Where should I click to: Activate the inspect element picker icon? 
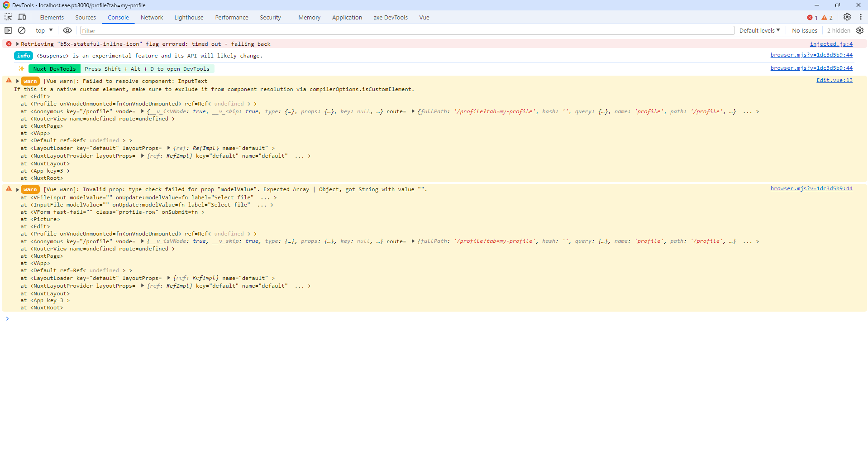point(8,17)
